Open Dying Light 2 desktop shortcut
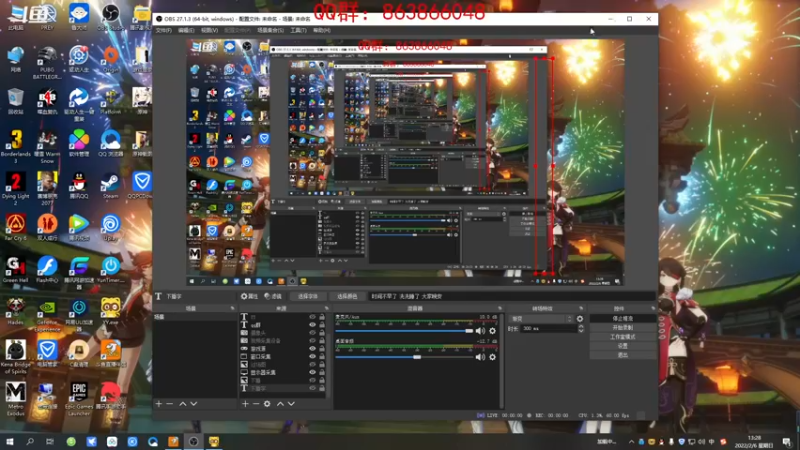 (15, 189)
